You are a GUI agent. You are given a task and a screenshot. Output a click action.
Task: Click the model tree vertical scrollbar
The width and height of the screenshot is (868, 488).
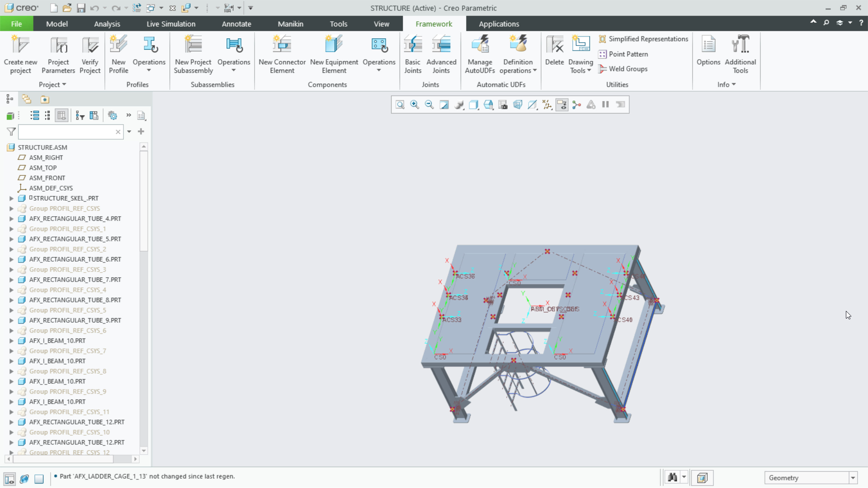[144, 201]
